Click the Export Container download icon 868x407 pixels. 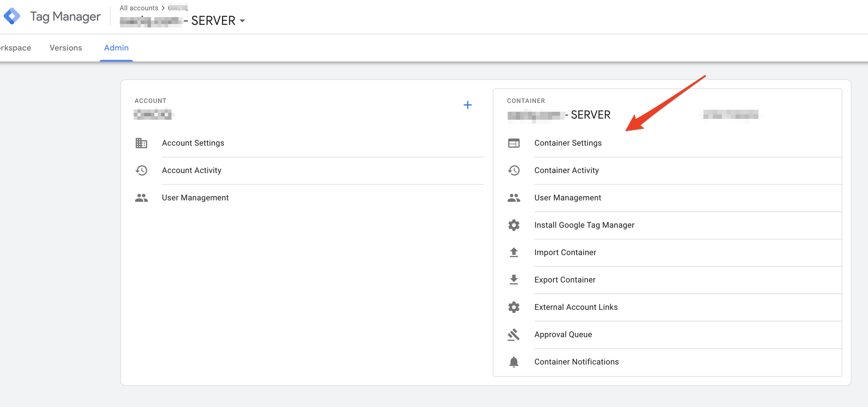coord(514,280)
